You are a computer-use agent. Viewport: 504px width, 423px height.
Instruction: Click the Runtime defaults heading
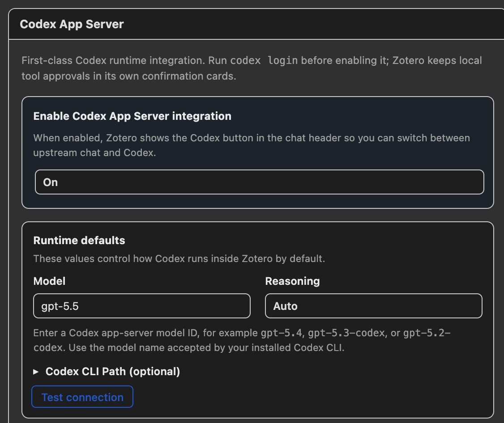pyautogui.click(x=79, y=240)
